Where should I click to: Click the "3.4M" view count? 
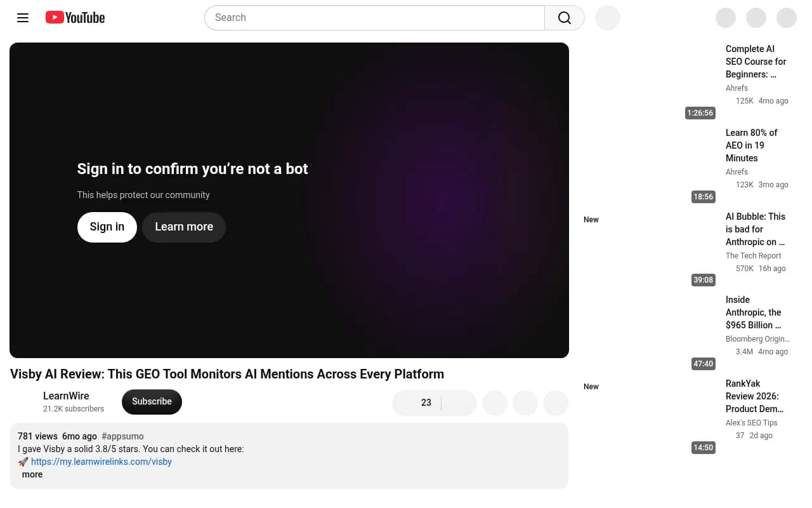click(745, 352)
